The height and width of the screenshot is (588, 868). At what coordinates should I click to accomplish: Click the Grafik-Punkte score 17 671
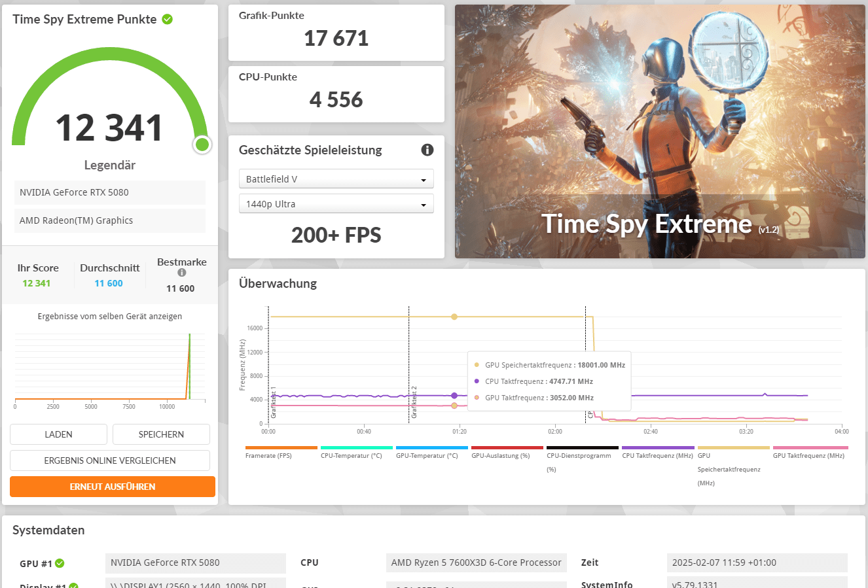[x=336, y=39]
